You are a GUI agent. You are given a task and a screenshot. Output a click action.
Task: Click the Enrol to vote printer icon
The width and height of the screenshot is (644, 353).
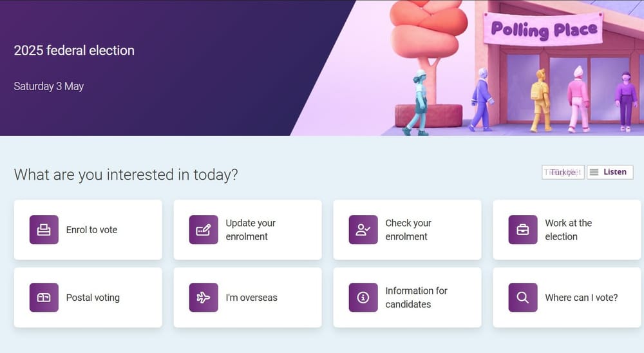click(44, 230)
